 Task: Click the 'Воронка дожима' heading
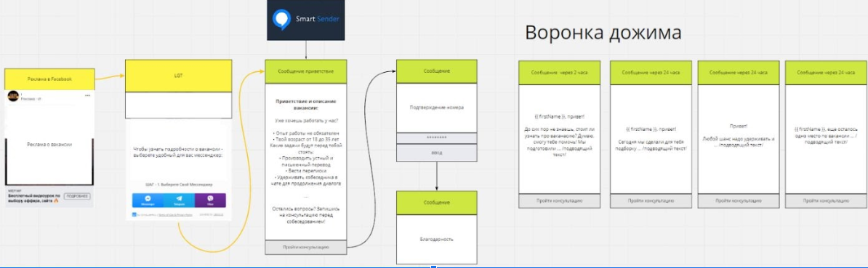(603, 33)
